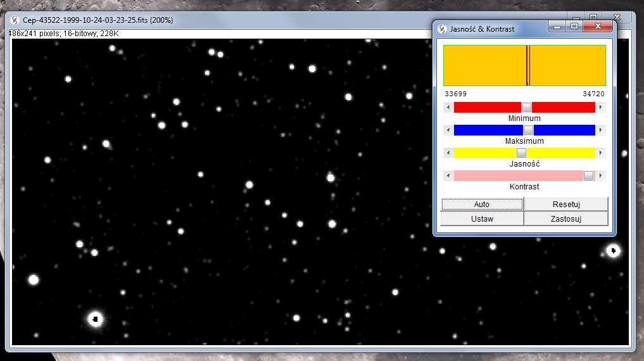Increase Minimum using its right arrow
Screen dimensions: 644x361
[x=600, y=108]
